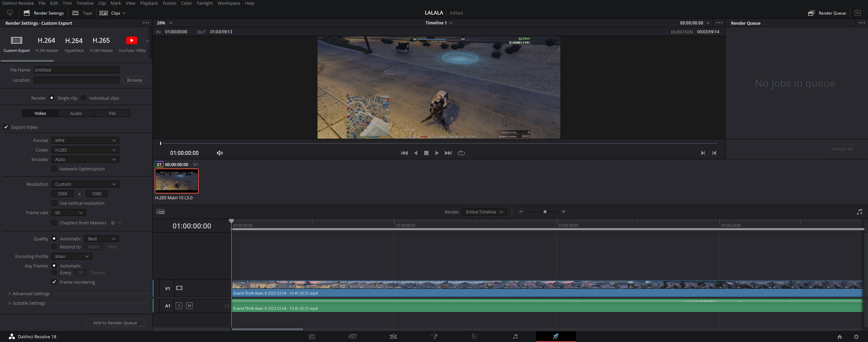Screen dimensions: 868x342
Task: Switch to the Edit page icon
Action: pos(393,337)
